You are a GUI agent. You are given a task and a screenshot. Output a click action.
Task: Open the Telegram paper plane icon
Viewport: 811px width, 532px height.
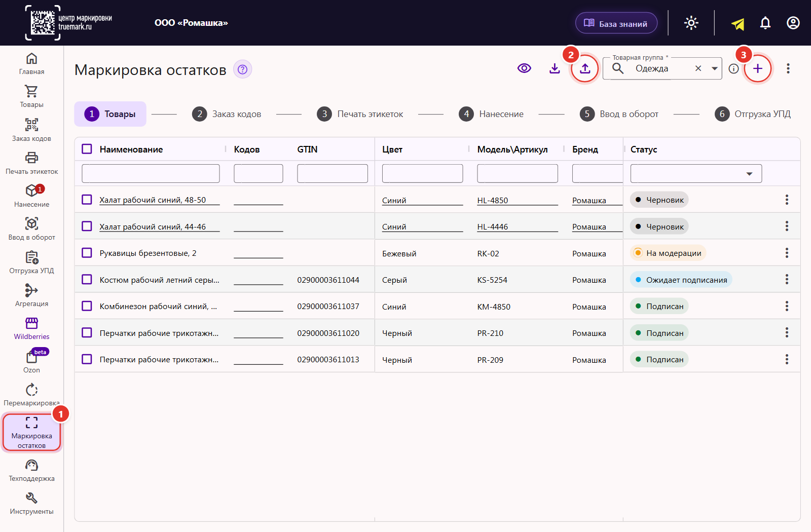[738, 23]
